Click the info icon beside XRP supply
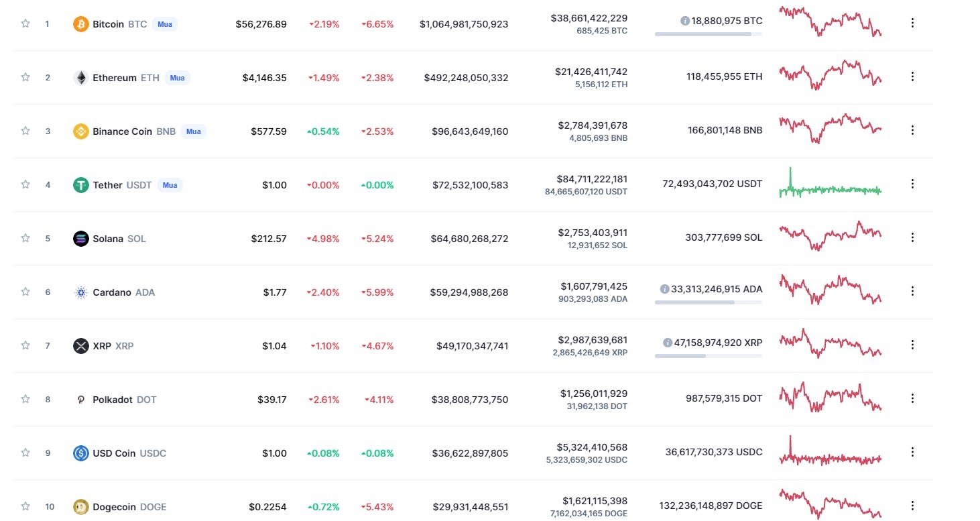980x521 pixels. [x=668, y=343]
